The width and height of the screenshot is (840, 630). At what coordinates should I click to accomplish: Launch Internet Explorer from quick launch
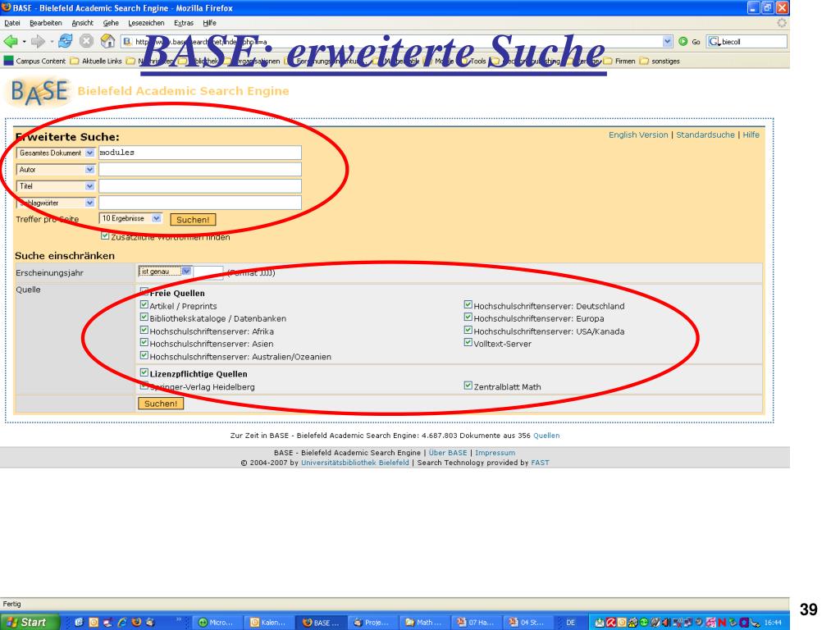point(122,622)
